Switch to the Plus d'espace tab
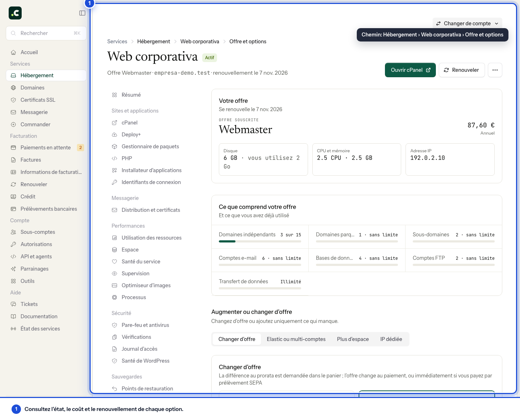This screenshot has width=520, height=420. [353, 339]
